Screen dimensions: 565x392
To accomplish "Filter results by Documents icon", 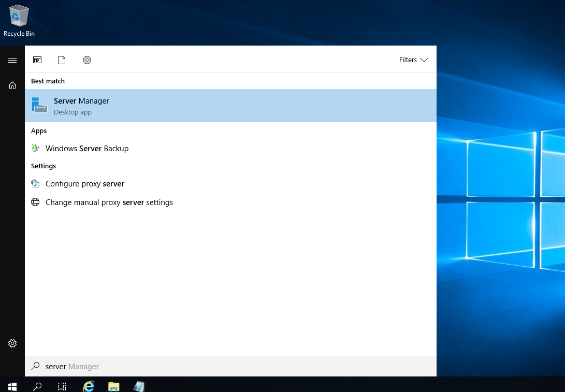I will [x=62, y=60].
